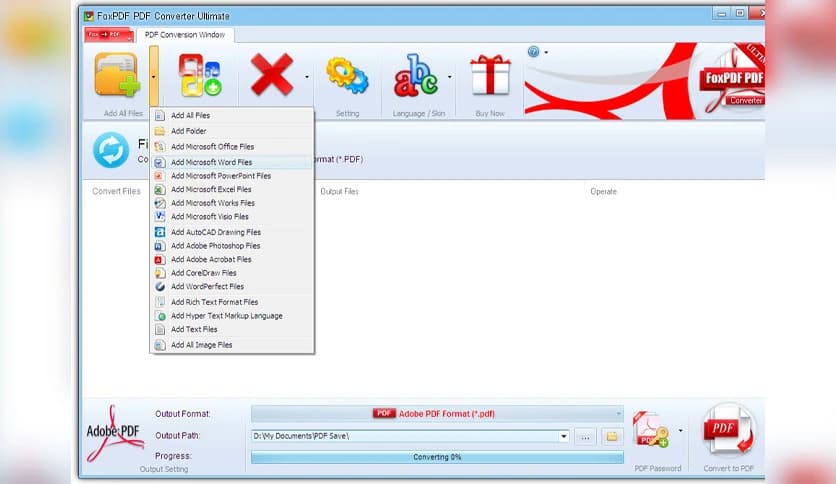Choose Add Rich Text Format Files
This screenshot has width=836, height=484.
click(232, 302)
